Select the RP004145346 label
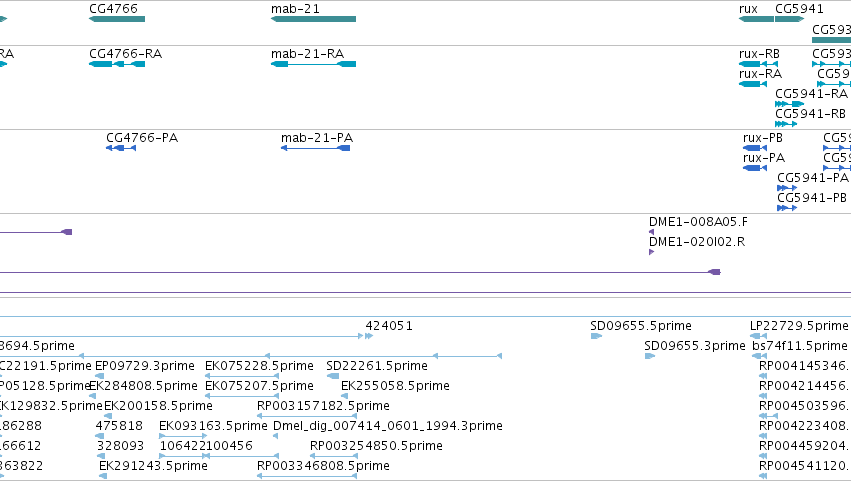Screen dimensions: 851x481 click(803, 366)
